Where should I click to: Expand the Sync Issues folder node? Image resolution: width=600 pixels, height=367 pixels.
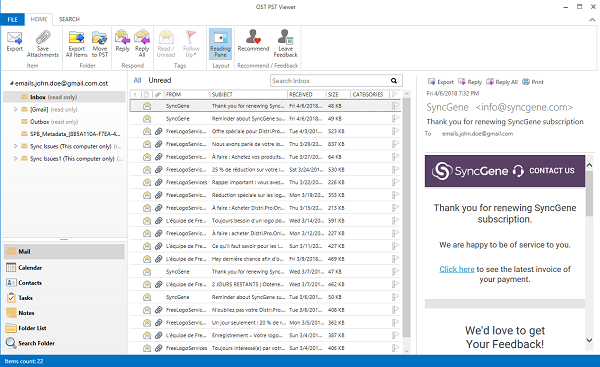pyautogui.click(x=16, y=146)
